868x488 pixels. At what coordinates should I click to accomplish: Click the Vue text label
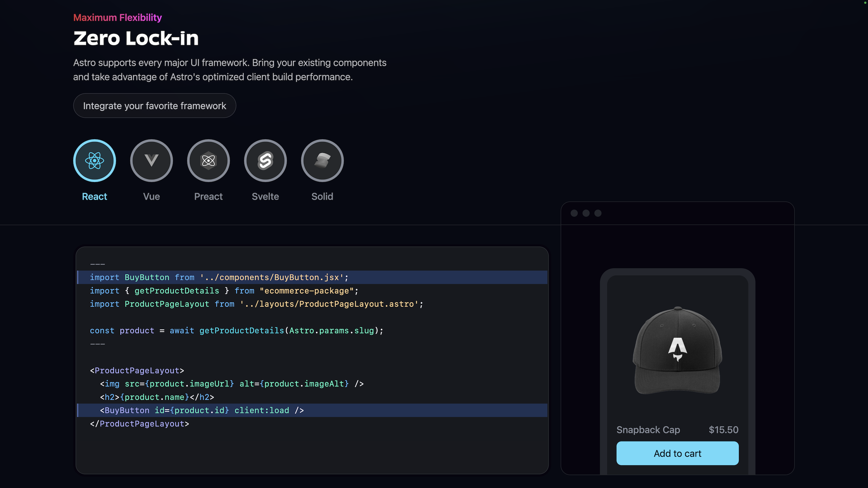tap(151, 197)
